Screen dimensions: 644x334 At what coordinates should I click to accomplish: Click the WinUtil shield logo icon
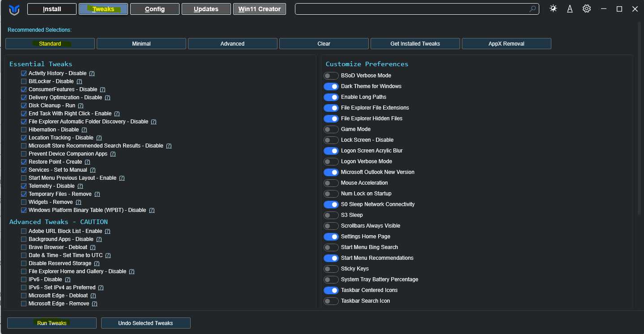tap(14, 10)
